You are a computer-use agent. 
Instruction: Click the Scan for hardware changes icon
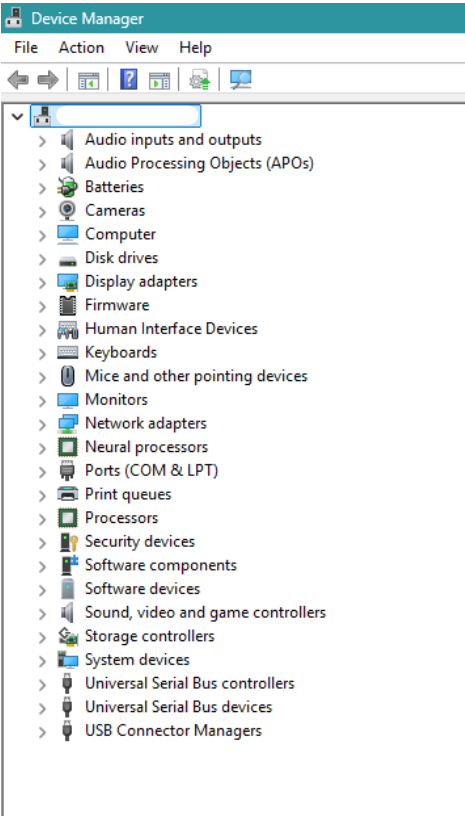240,80
